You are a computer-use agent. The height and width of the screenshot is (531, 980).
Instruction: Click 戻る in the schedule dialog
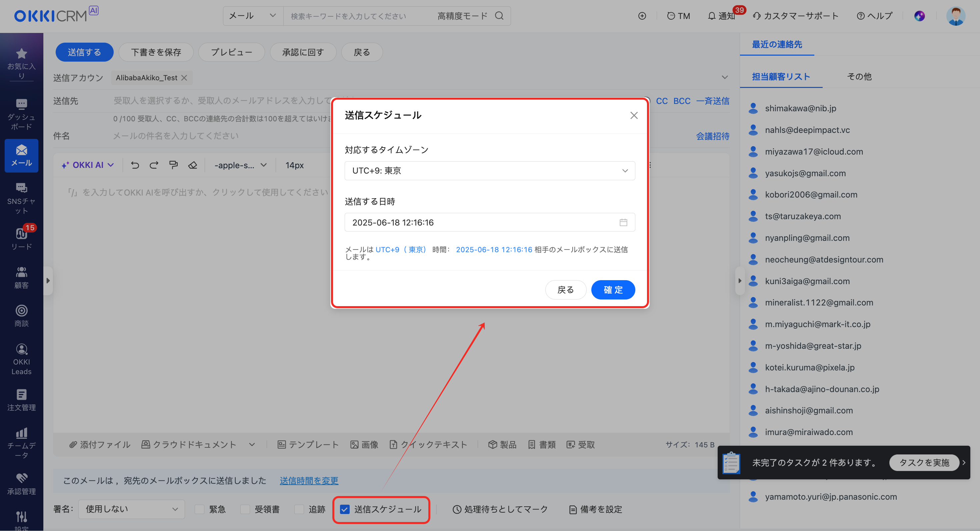coord(565,289)
